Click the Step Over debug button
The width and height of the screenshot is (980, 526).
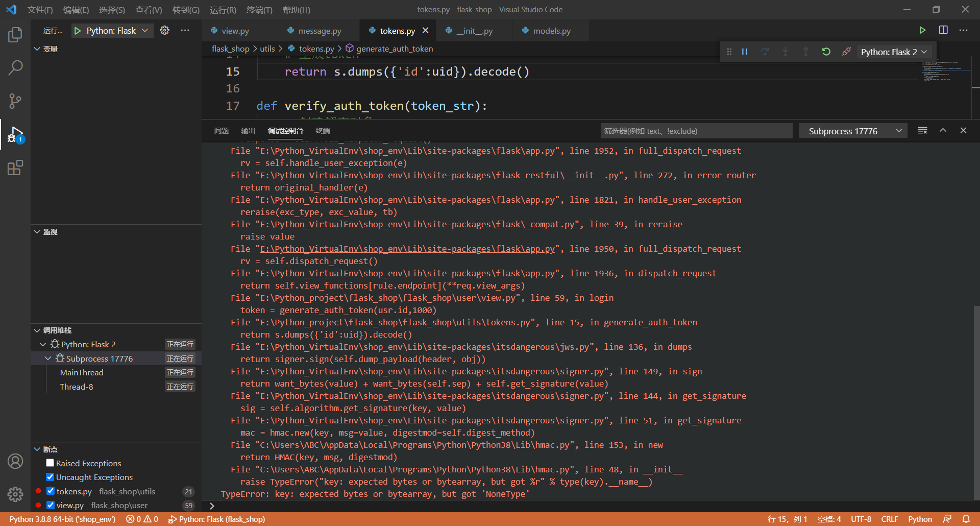[765, 52]
